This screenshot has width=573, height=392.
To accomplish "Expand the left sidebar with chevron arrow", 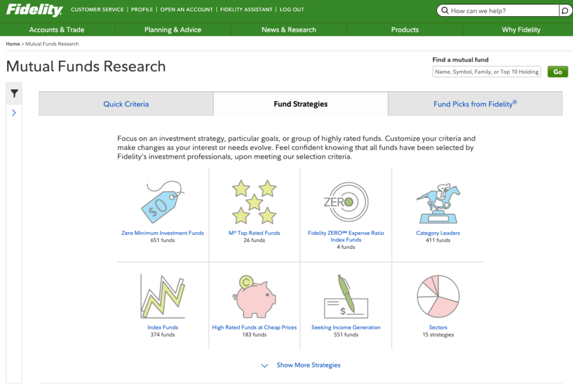I will tap(14, 113).
